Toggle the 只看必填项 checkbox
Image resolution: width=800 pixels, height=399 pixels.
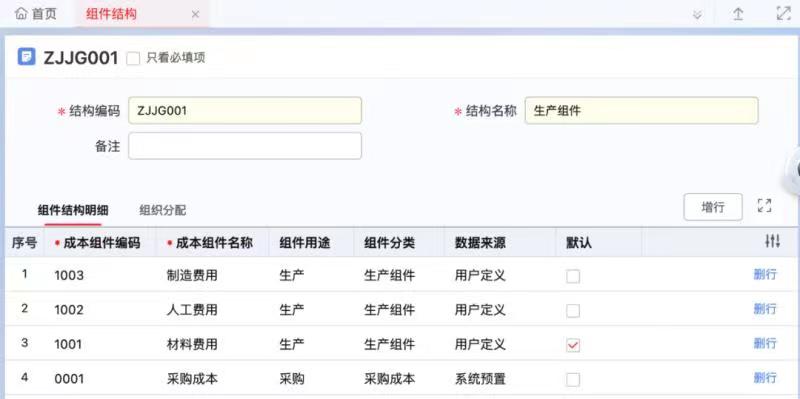pos(133,58)
